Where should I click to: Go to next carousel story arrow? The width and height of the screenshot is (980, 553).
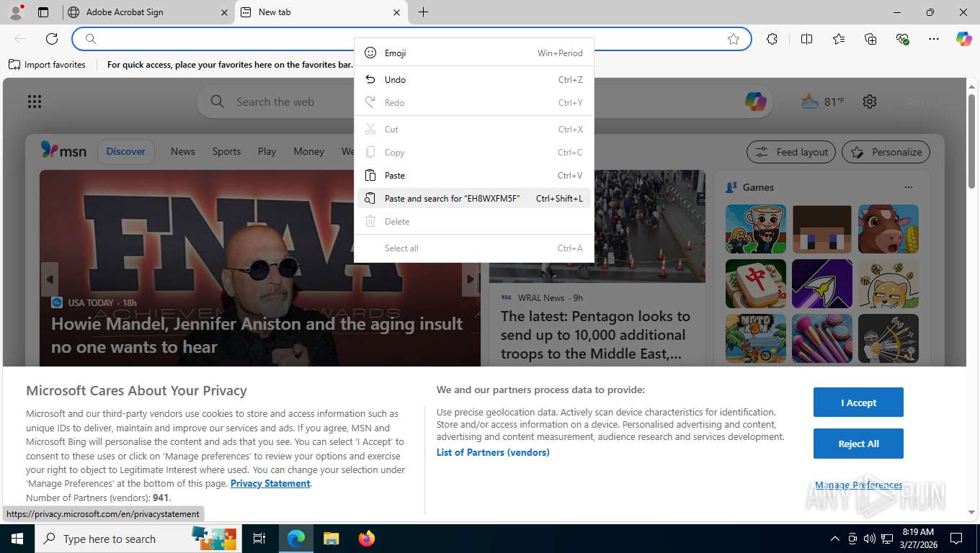[x=471, y=279]
